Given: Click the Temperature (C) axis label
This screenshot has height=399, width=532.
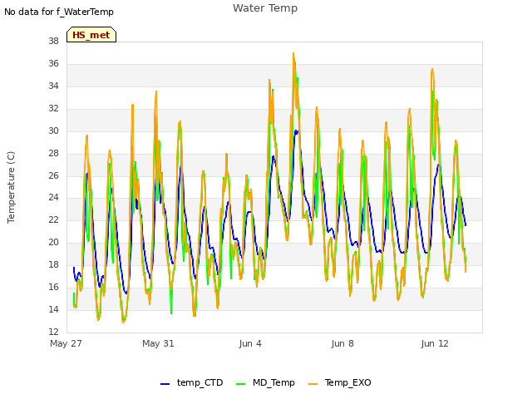Looking at the screenshot, I should pyautogui.click(x=11, y=187).
